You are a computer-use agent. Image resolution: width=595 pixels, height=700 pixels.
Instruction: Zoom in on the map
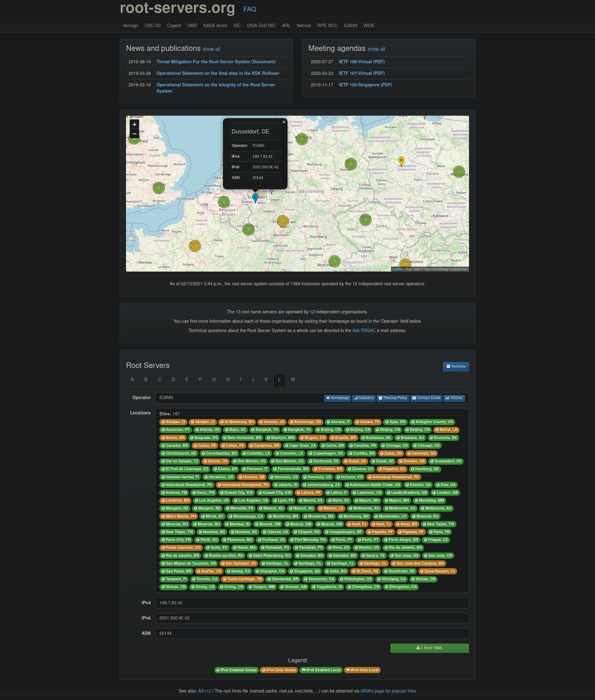coord(134,124)
